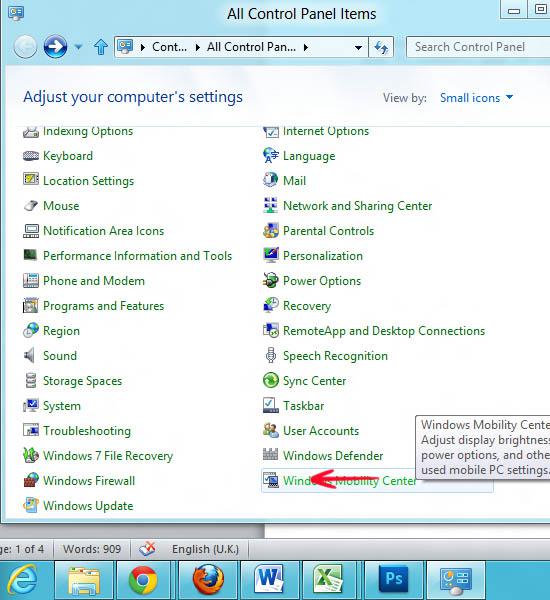Select the All Control Pan... breadcrumb

click(x=251, y=47)
